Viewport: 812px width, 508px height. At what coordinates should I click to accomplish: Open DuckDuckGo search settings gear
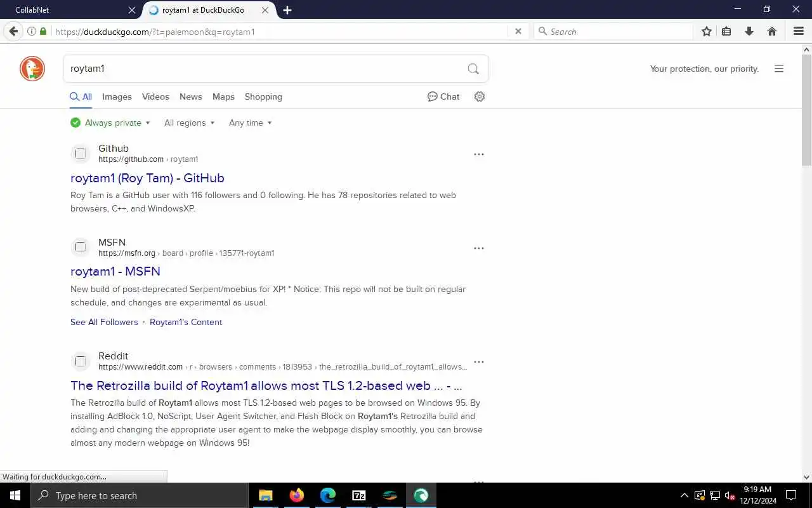480,97
